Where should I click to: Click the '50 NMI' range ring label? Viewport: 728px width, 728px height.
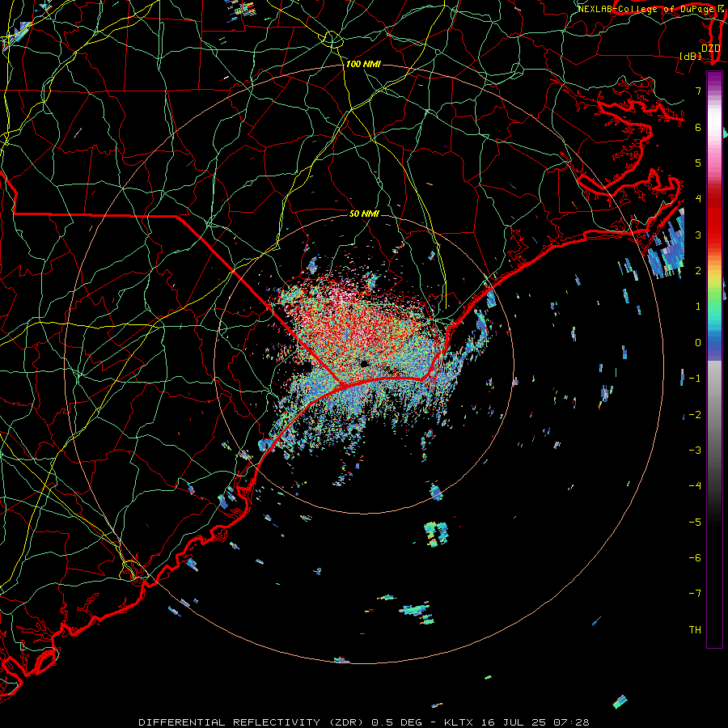[364, 214]
